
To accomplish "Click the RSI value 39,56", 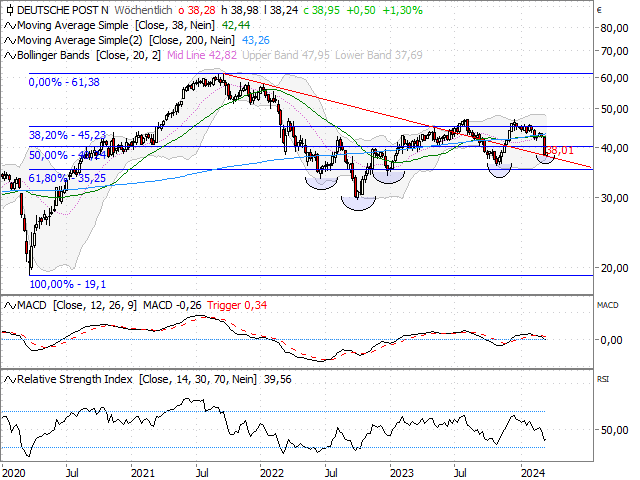I will [x=278, y=380].
